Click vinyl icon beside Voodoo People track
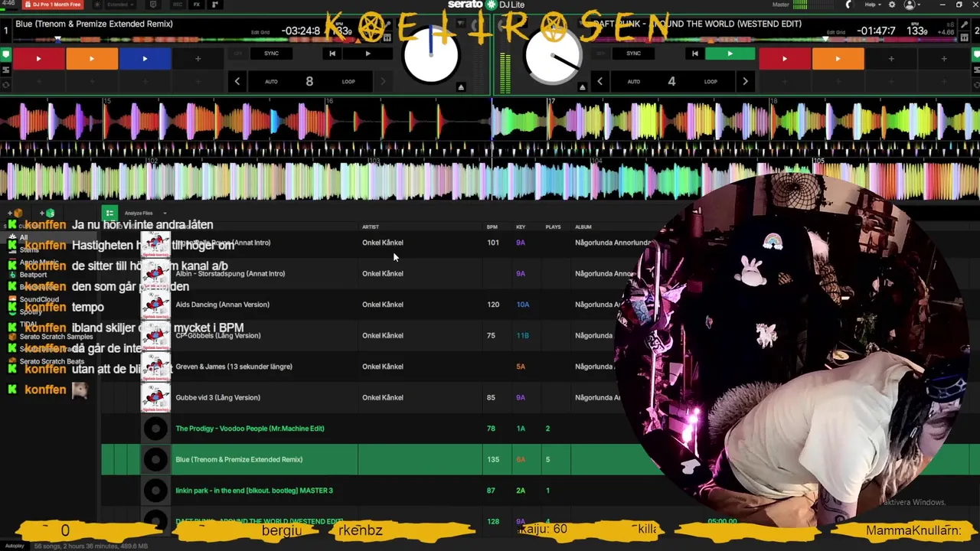 [155, 429]
